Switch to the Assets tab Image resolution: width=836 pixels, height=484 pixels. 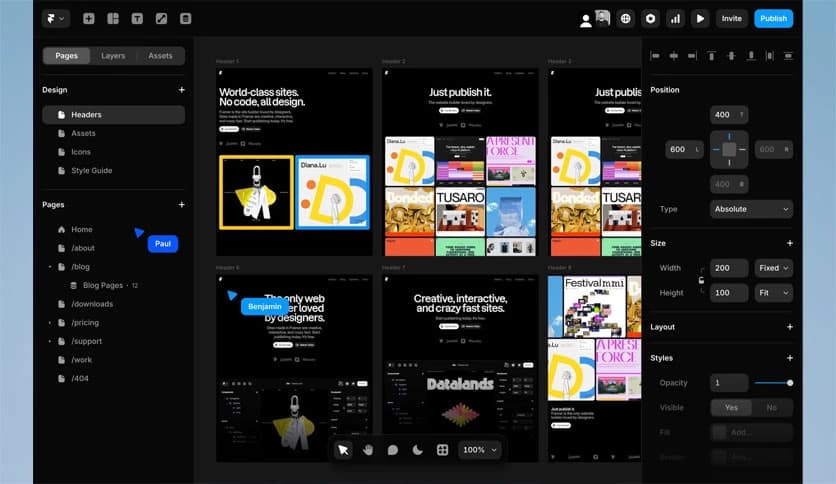click(160, 55)
